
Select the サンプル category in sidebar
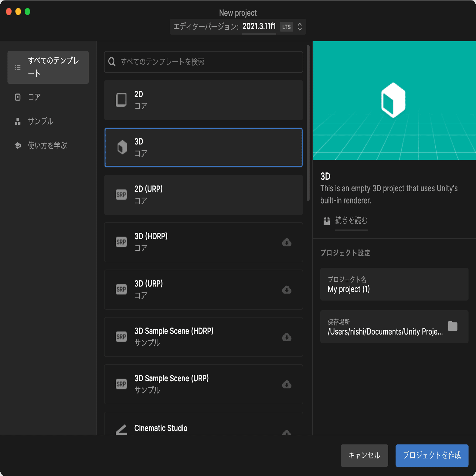(x=48, y=121)
